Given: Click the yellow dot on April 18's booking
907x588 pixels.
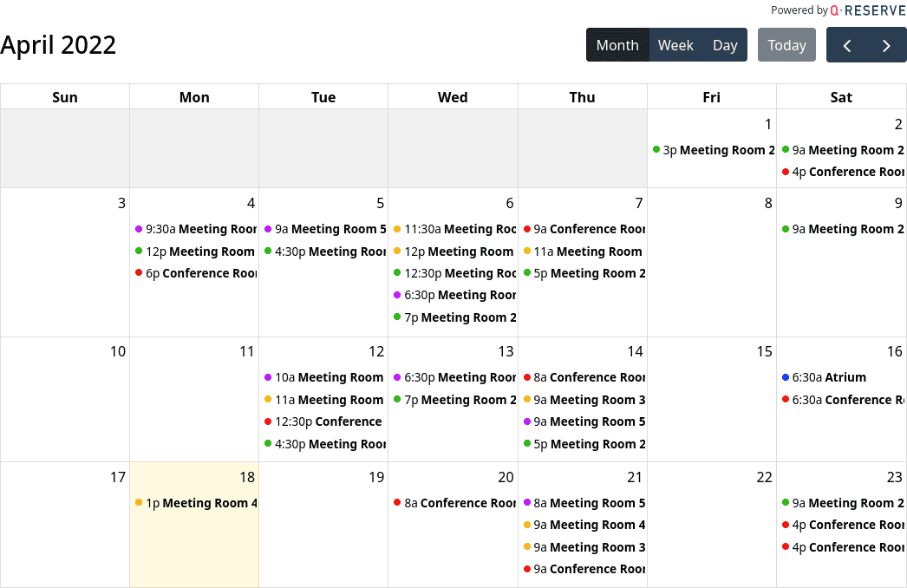Looking at the screenshot, I should click(x=139, y=503).
